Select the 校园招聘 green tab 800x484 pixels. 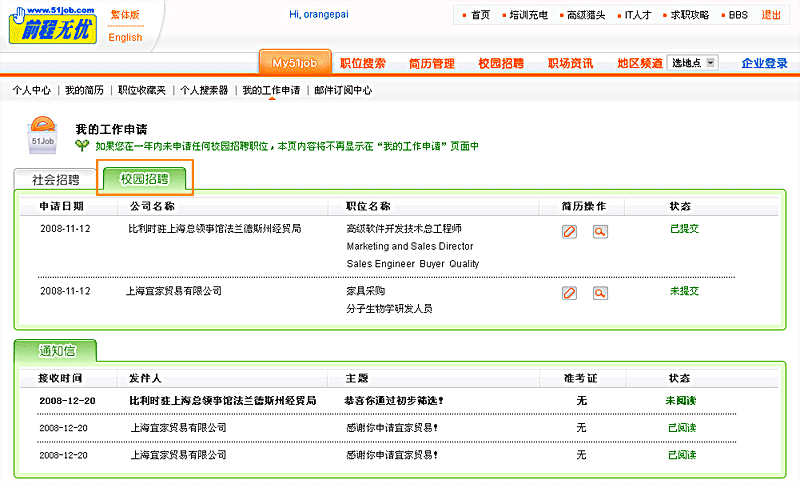[144, 179]
